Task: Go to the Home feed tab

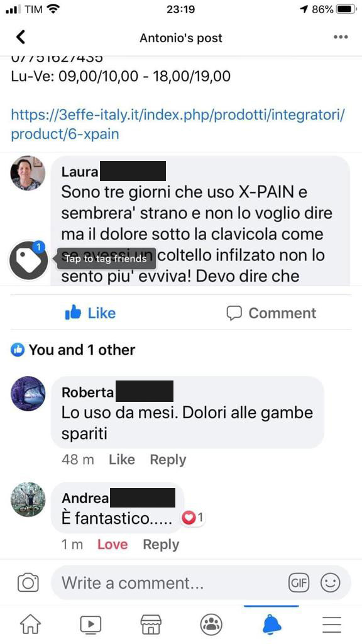Action: coord(31,624)
